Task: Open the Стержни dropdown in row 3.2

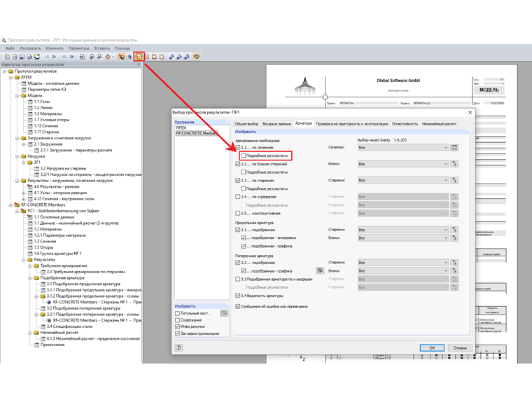Action: tap(403, 263)
